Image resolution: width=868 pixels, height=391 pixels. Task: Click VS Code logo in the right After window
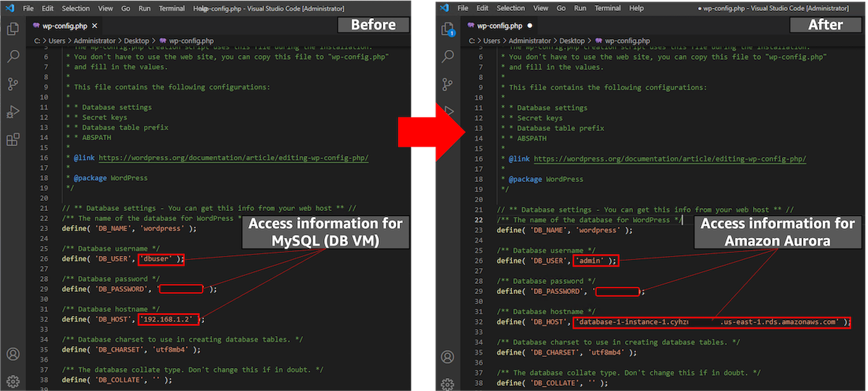click(x=444, y=8)
